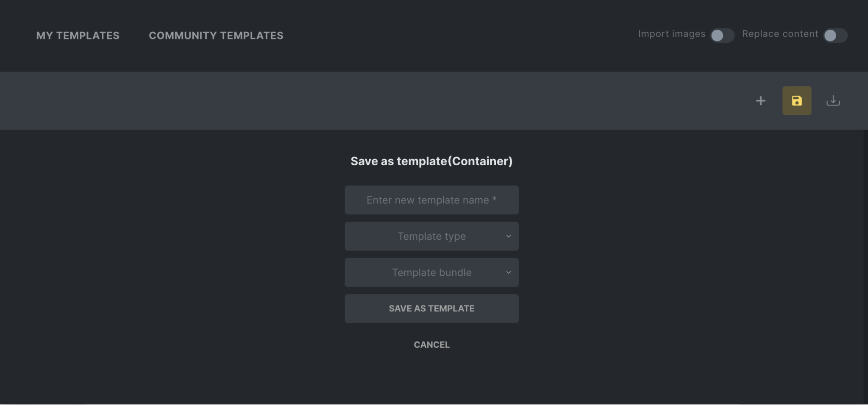Expand the Template bundle selector
This screenshot has width=868, height=405.
point(431,272)
